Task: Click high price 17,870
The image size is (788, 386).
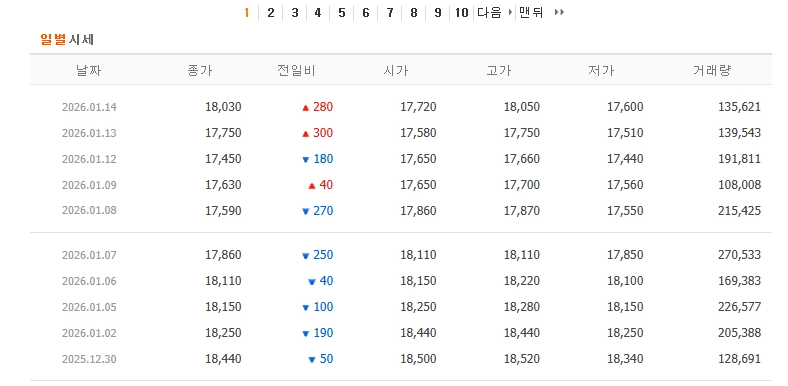Action: click(522, 211)
